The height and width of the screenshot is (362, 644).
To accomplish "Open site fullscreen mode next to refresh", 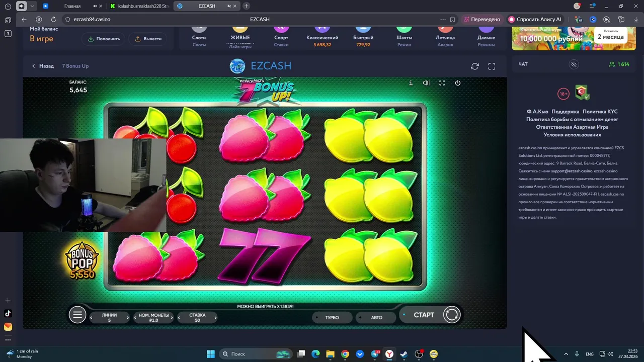I will pos(492,66).
